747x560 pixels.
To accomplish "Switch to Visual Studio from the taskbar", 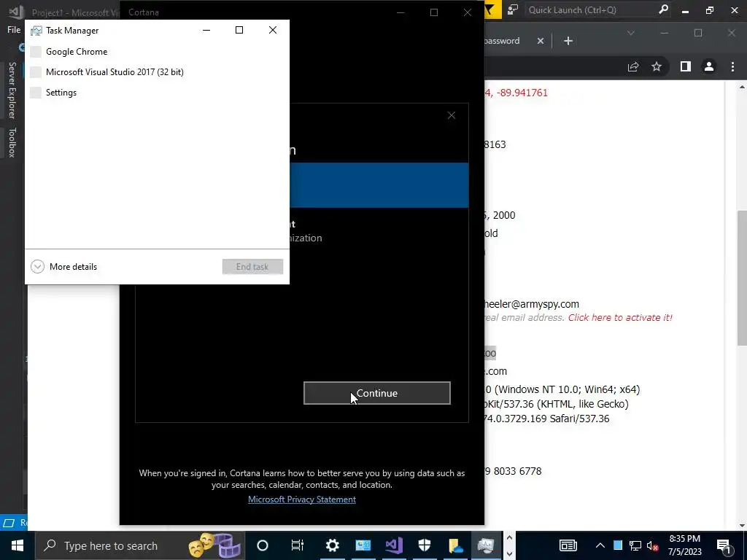I will pos(394,545).
